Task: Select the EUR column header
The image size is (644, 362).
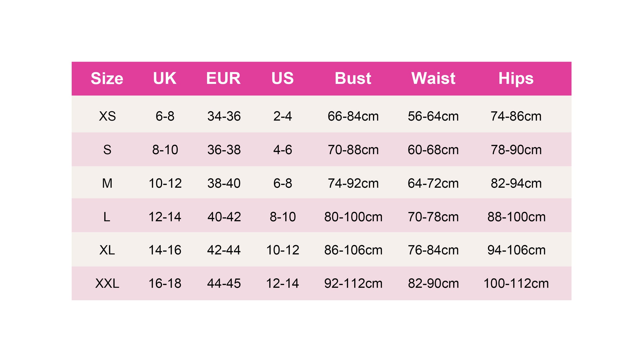Action: click(223, 79)
